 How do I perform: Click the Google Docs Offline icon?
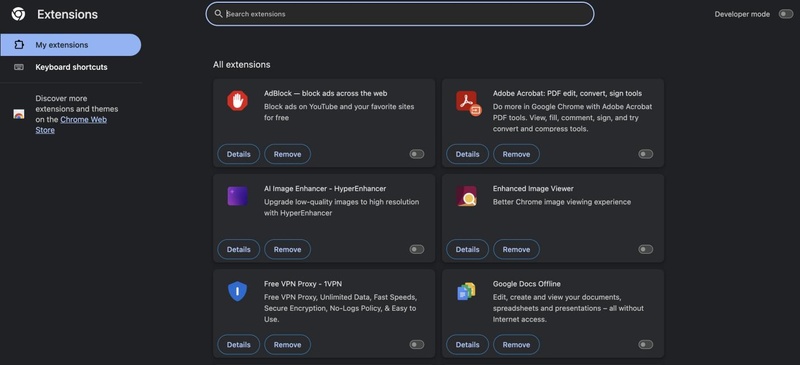(x=466, y=291)
